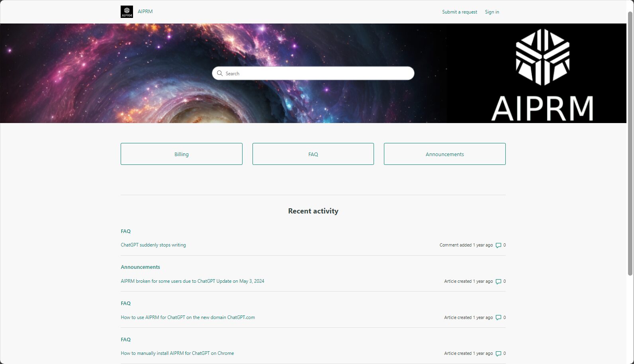Open the AIPRM home text link
The width and height of the screenshot is (634, 364).
145,12
